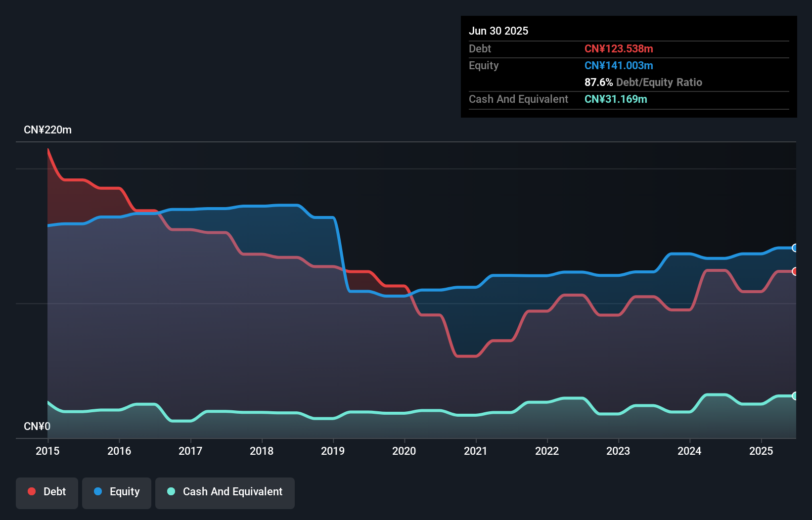This screenshot has height=520, width=812.
Task: Click the red dot inside the Debt legend
Action: [31, 491]
